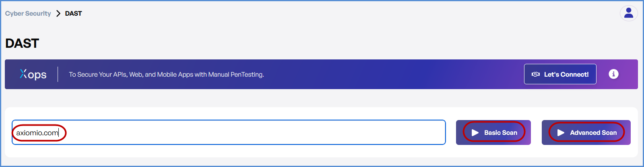Start a Basic Scan
The height and width of the screenshot is (167, 644).
pos(493,132)
